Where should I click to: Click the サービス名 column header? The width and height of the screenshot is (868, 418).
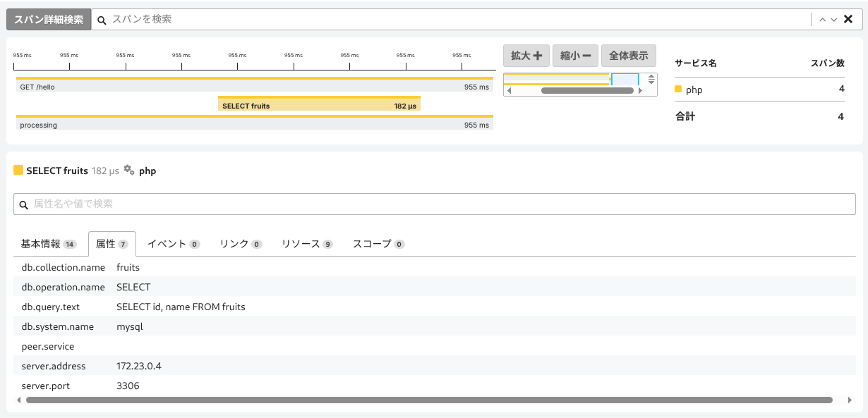click(x=696, y=63)
